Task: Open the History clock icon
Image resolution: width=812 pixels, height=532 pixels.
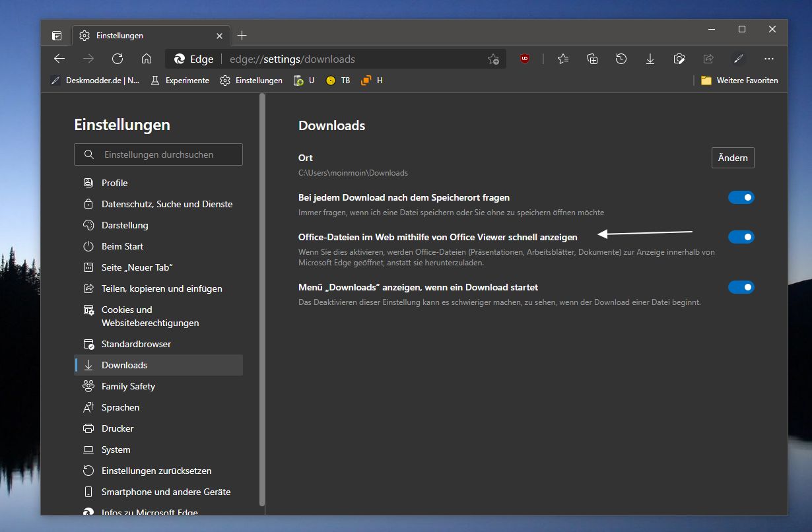Action: [621, 59]
